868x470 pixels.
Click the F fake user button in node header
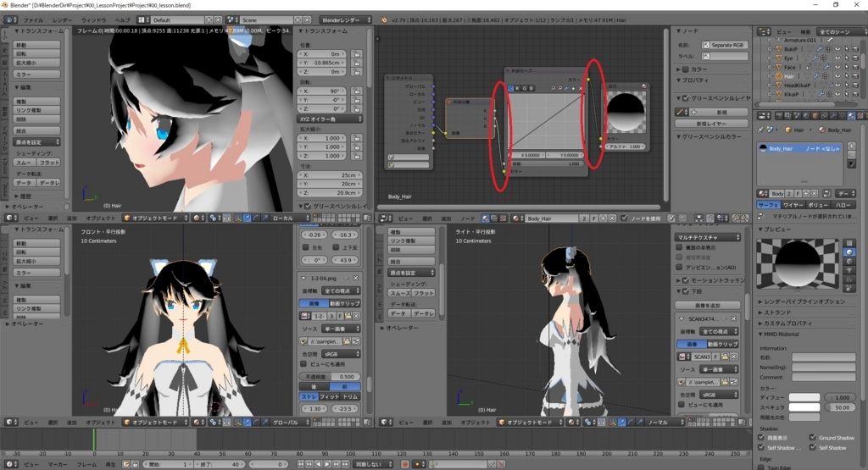[x=594, y=218]
